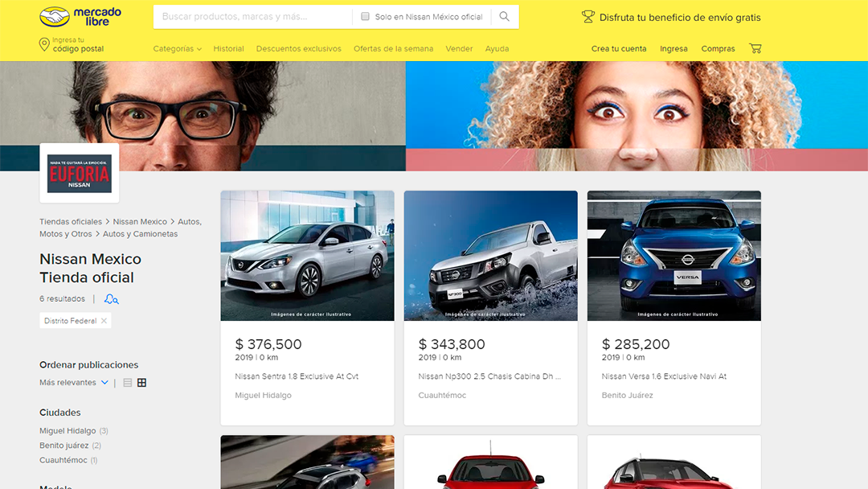
Task: Switch results to list view
Action: click(126, 382)
